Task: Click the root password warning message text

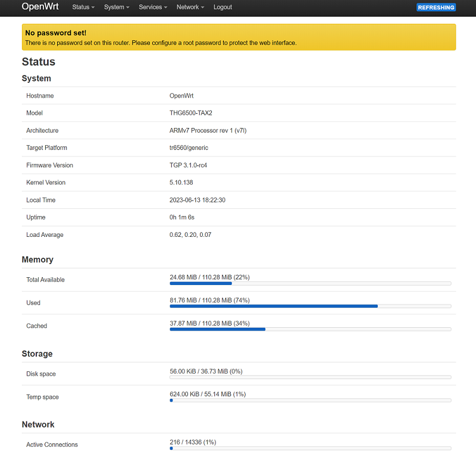Action: pyautogui.click(x=161, y=43)
